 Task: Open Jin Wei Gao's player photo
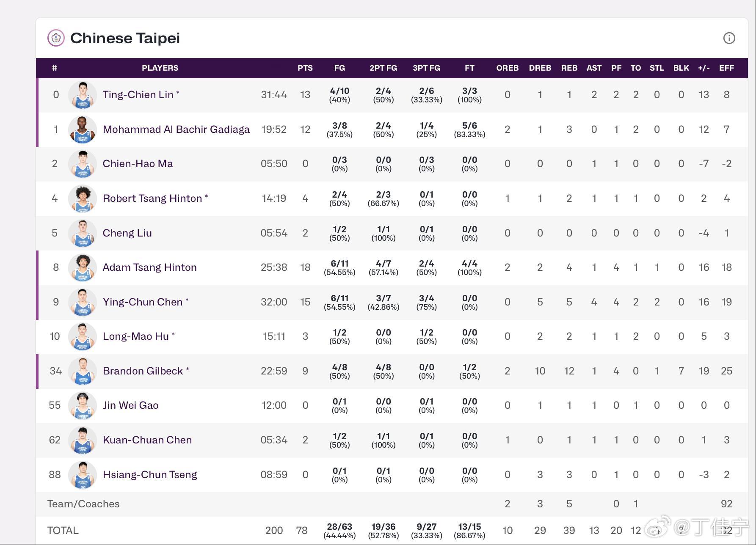[x=83, y=405]
